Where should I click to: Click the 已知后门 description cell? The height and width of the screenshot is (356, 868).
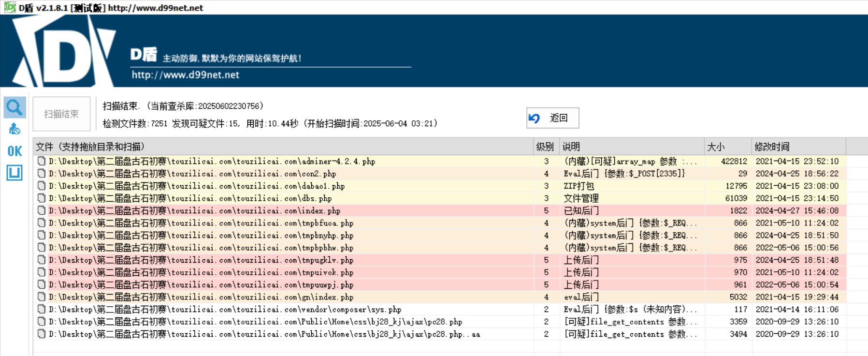tap(581, 210)
